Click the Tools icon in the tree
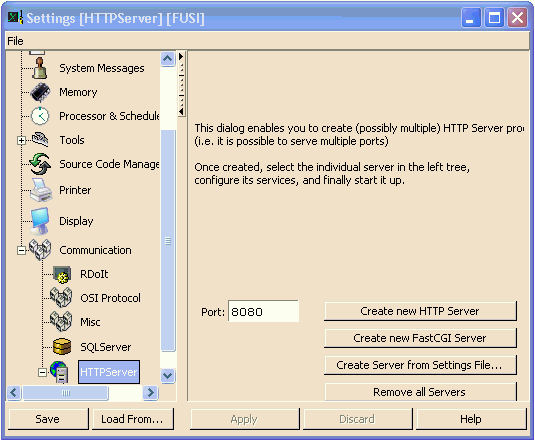Viewport: 535px width, 440px height. click(x=40, y=140)
